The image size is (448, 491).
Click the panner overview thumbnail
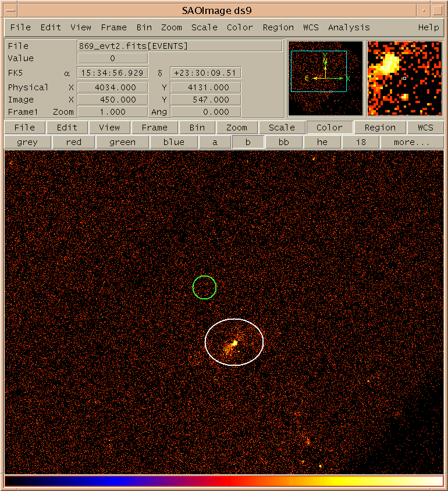point(326,78)
